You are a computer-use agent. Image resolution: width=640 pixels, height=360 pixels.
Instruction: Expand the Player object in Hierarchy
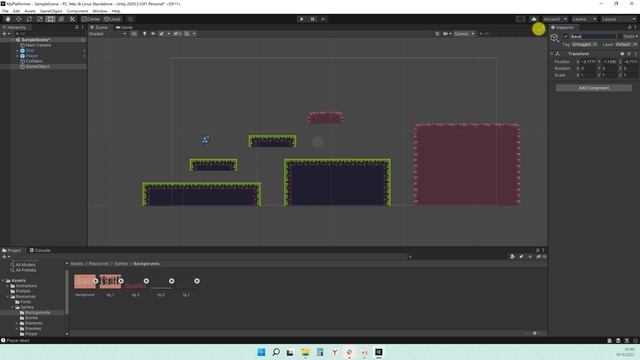point(17,56)
